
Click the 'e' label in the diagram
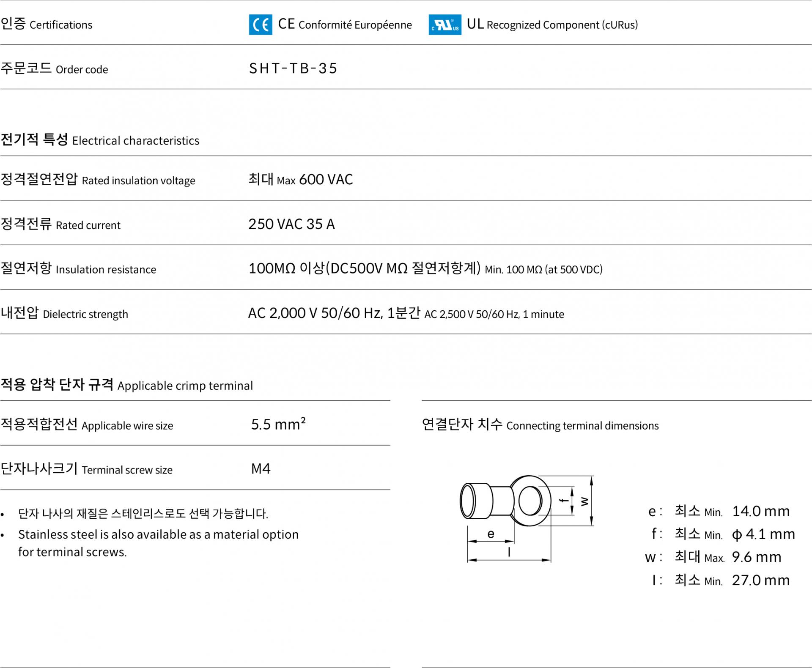(491, 534)
